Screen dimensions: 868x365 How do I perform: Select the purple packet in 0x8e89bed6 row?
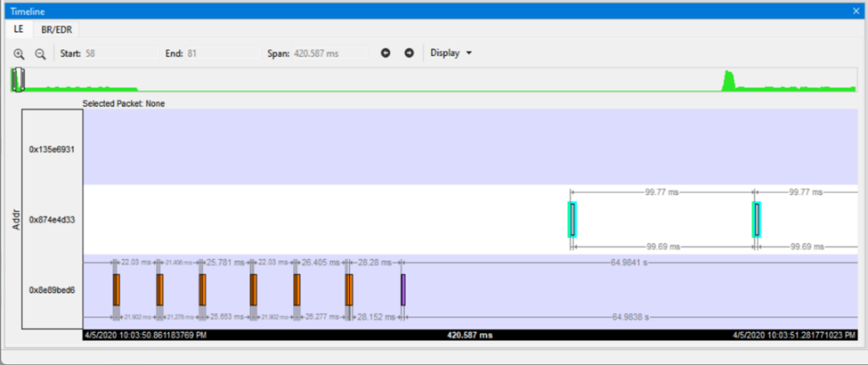pos(403,289)
